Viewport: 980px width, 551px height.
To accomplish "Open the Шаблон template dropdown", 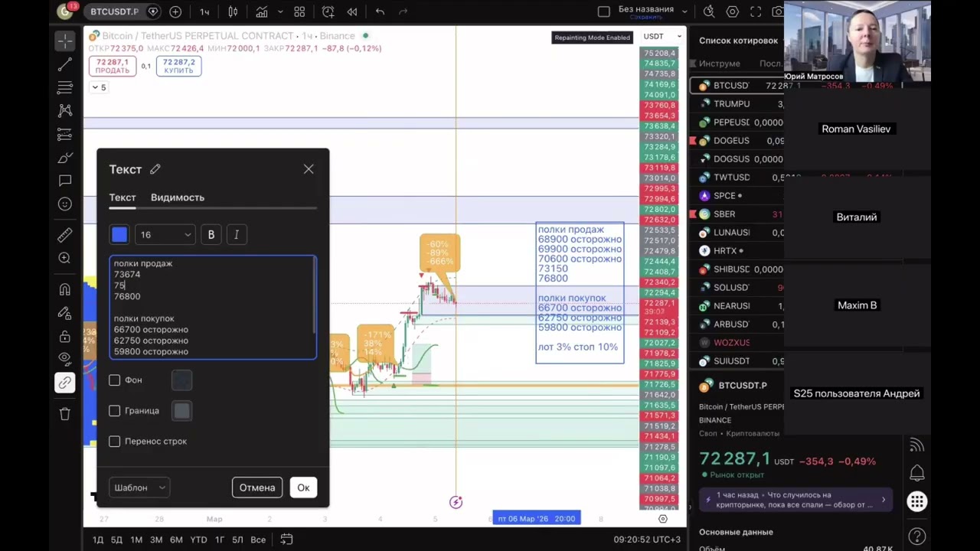I will [x=139, y=487].
